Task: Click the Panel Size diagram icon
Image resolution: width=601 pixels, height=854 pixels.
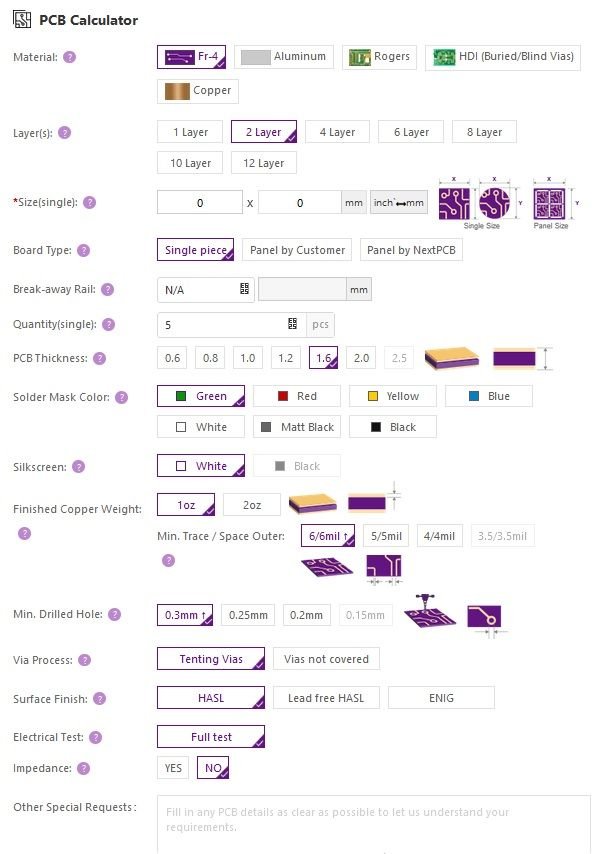Action: click(551, 204)
